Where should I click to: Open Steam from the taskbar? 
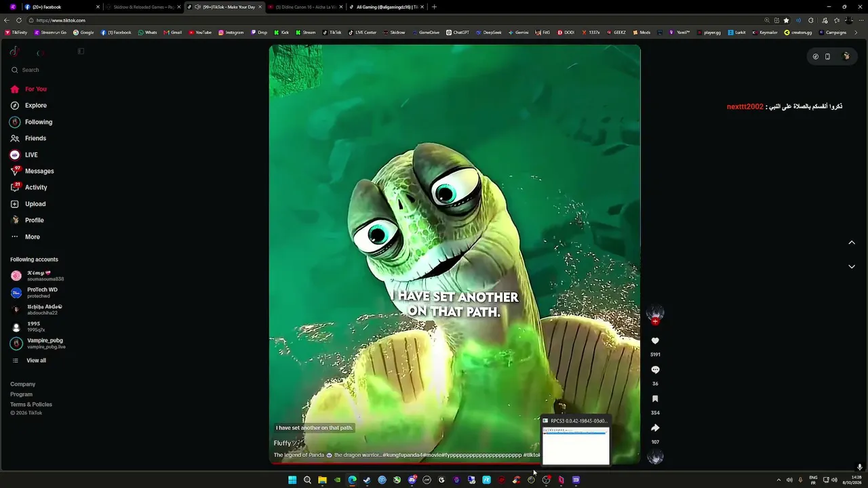coord(367,480)
